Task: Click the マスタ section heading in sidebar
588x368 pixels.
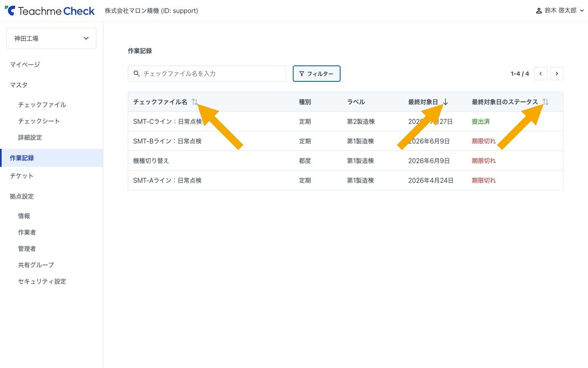Action: pyautogui.click(x=19, y=85)
